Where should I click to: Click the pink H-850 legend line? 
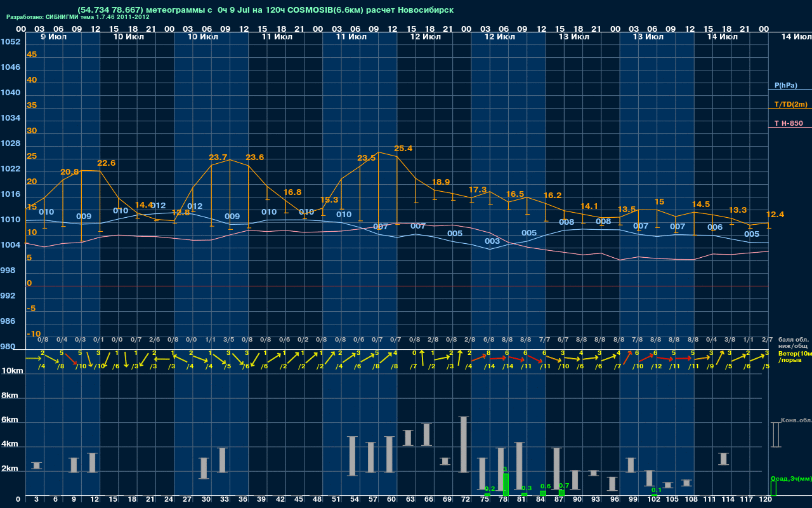click(790, 128)
